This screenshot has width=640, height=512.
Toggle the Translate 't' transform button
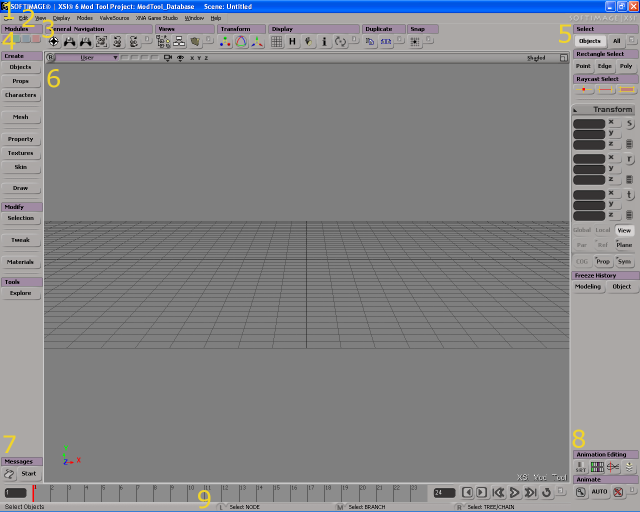629,195
